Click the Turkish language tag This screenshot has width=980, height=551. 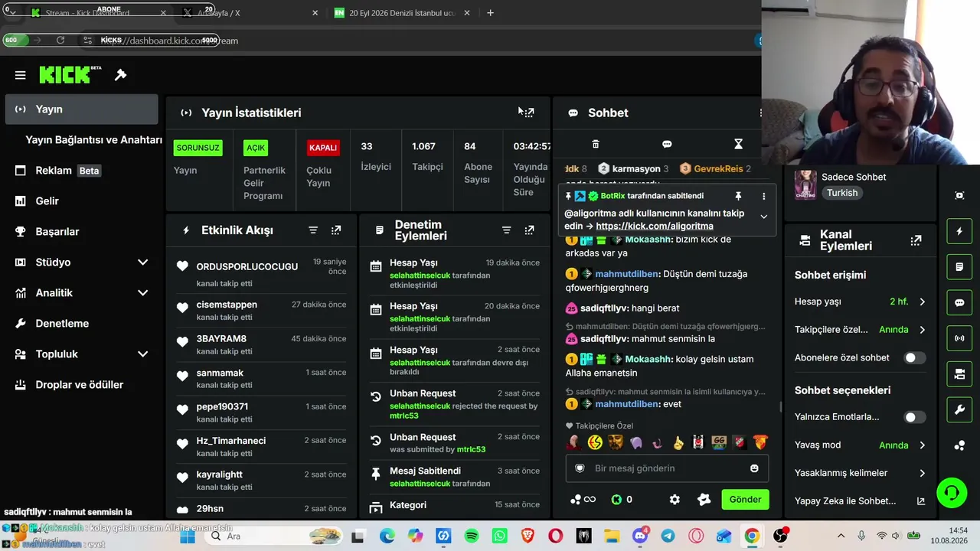pyautogui.click(x=842, y=193)
